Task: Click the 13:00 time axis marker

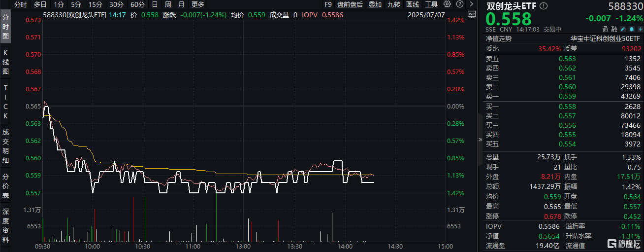Action: click(x=243, y=246)
